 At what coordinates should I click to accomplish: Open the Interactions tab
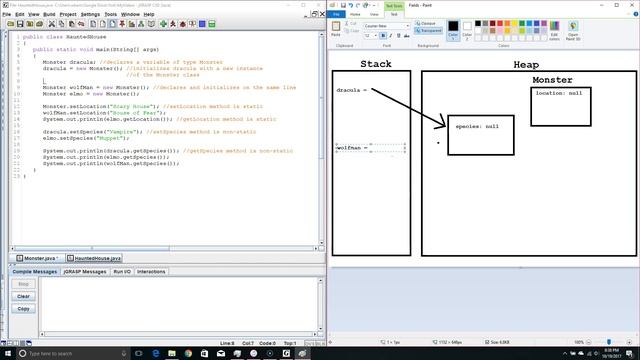(x=151, y=272)
